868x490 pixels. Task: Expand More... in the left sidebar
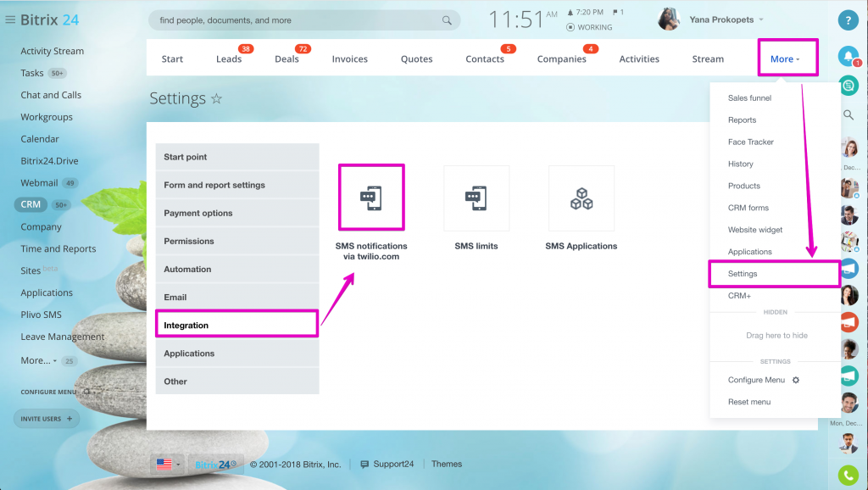coord(39,360)
